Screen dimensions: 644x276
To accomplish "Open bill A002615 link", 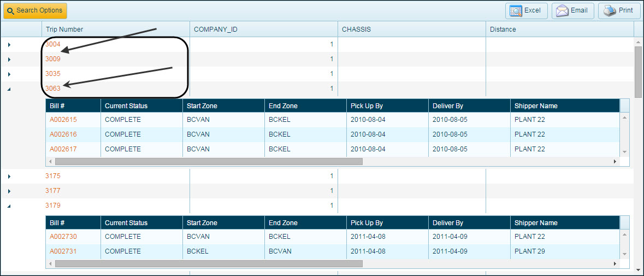I will (63, 120).
